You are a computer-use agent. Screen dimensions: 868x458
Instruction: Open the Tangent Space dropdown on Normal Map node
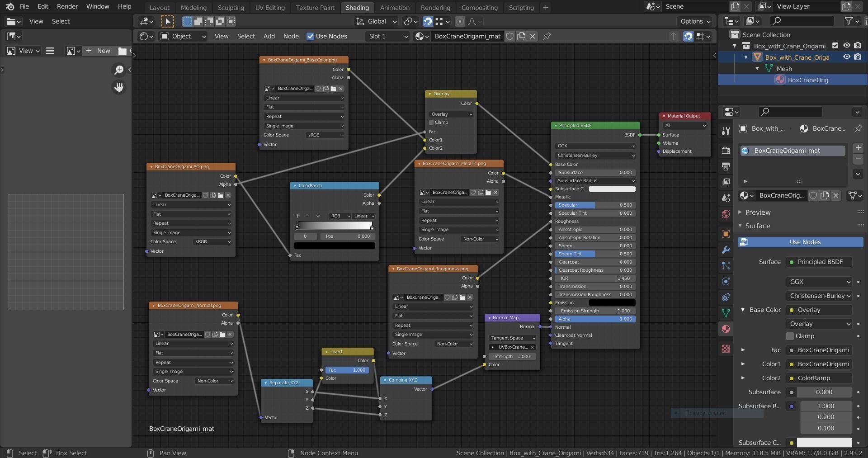click(512, 338)
